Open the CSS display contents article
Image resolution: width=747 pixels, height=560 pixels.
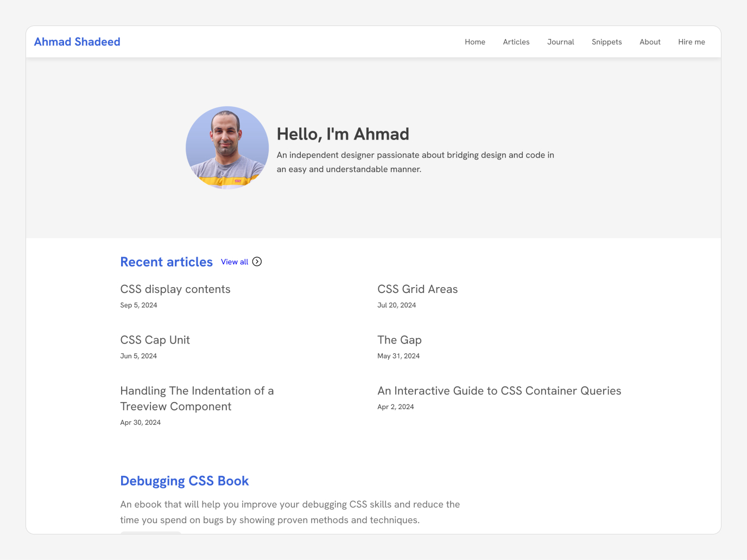pyautogui.click(x=175, y=289)
